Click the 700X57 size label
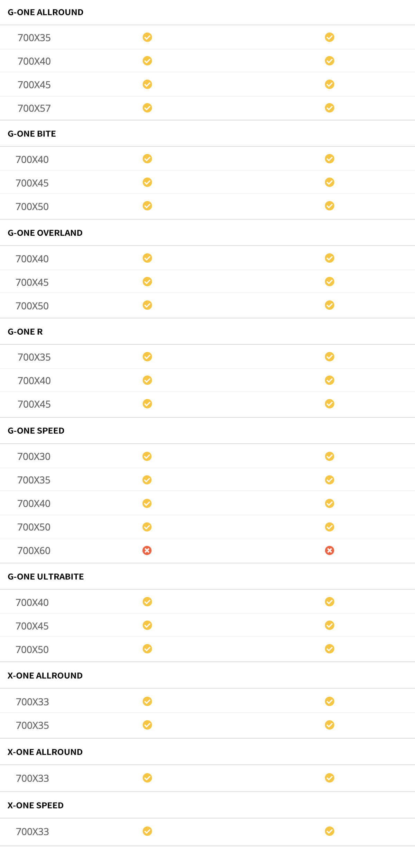 34,108
